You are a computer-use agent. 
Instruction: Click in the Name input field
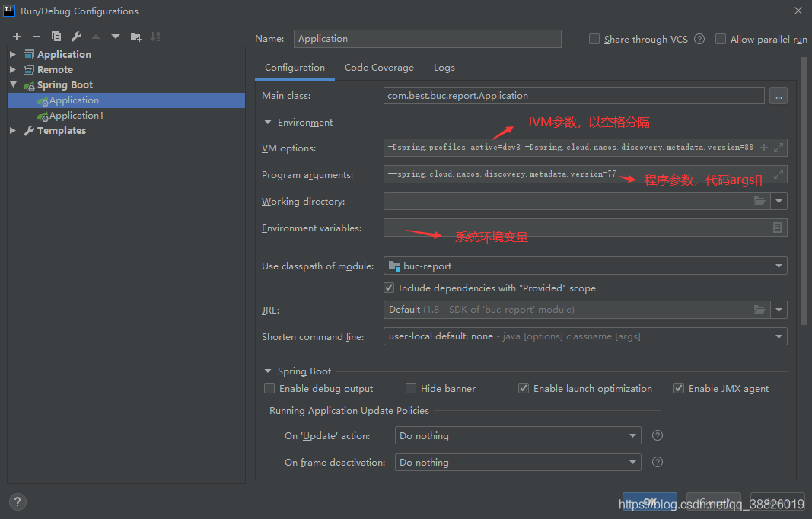coord(427,39)
